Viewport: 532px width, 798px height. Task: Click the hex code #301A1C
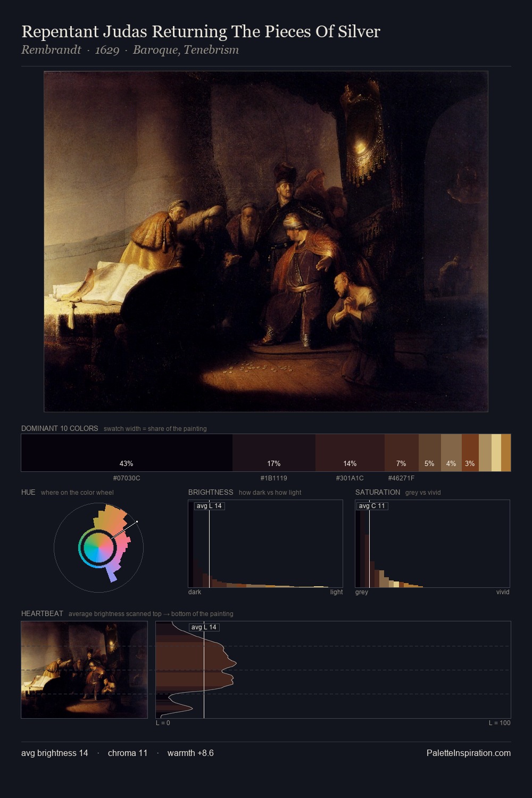pyautogui.click(x=350, y=478)
